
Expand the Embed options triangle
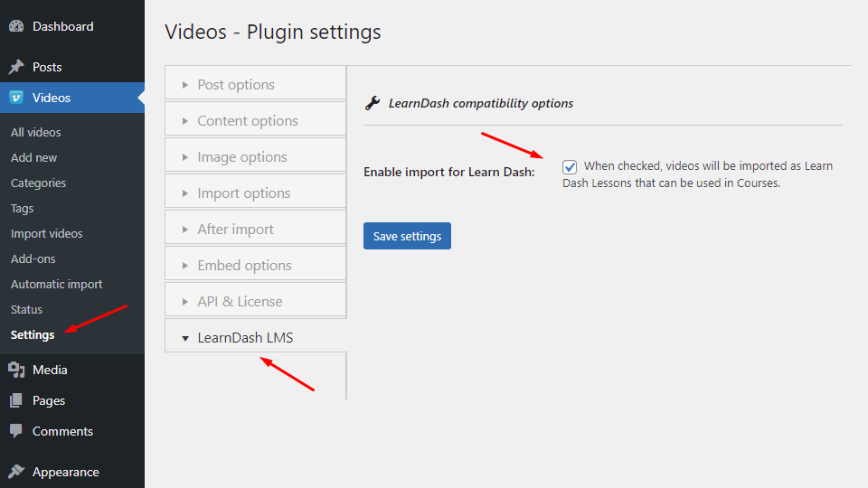[x=185, y=266]
